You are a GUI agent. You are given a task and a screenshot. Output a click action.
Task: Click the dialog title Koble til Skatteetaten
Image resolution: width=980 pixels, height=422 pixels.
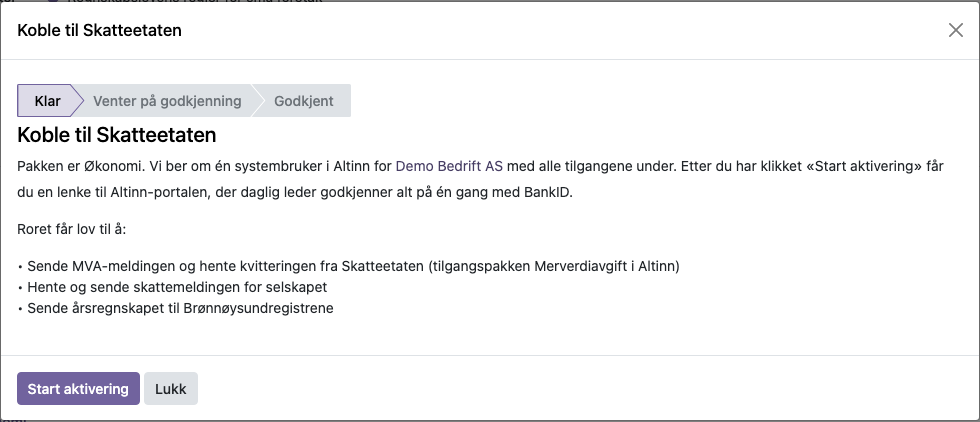coord(99,30)
